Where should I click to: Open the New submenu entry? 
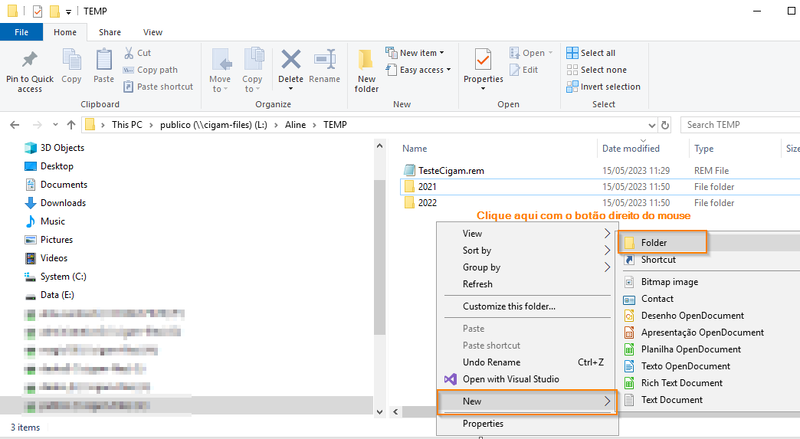click(527, 402)
